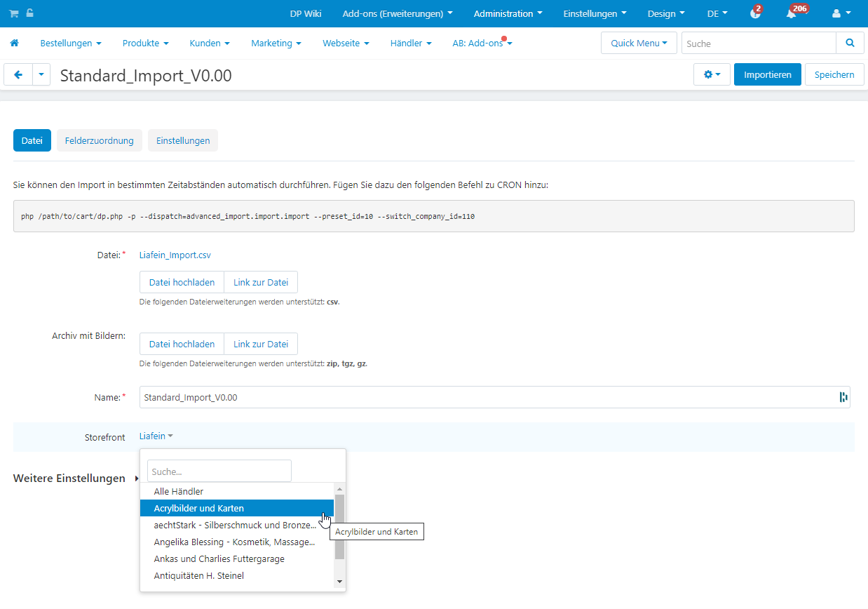Click the CRON command code box
Screen dimensions: 868x609
[434, 216]
